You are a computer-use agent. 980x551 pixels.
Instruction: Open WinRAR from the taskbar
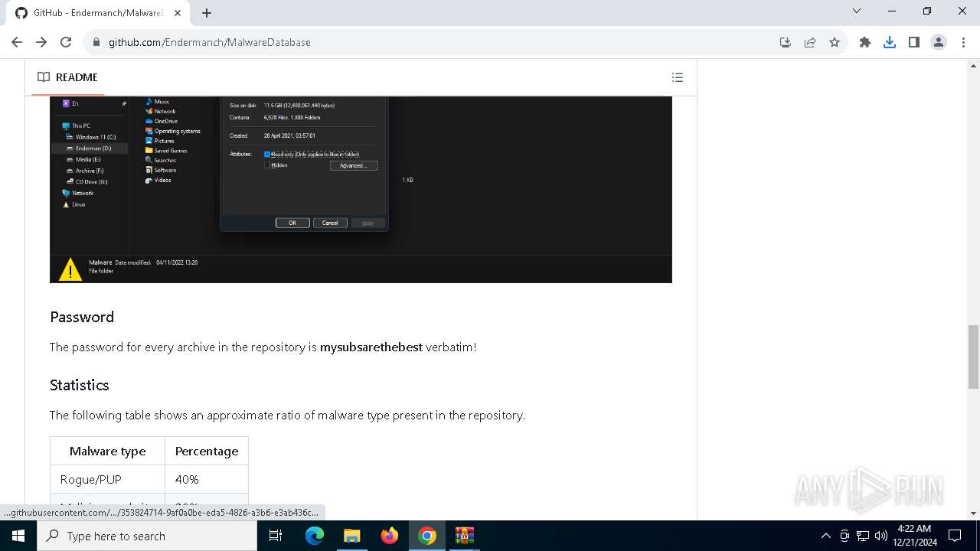[465, 536]
